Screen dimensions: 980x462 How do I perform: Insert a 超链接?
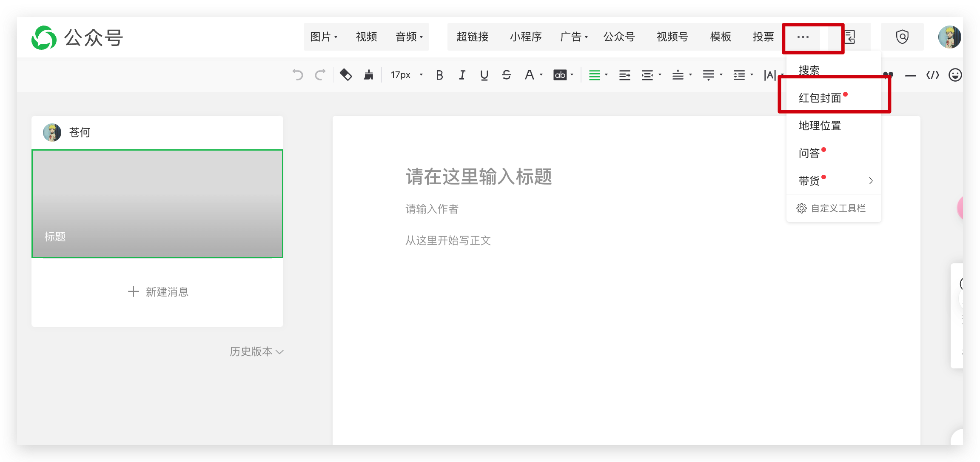click(472, 37)
